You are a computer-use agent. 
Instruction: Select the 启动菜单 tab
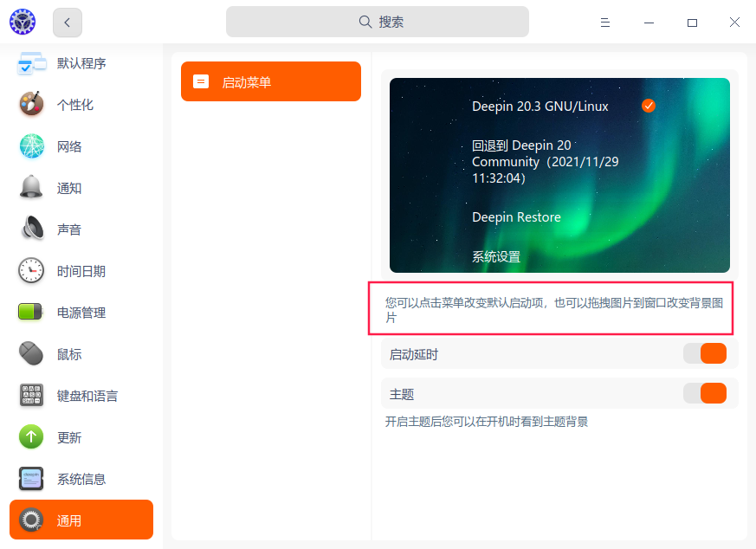point(271,81)
